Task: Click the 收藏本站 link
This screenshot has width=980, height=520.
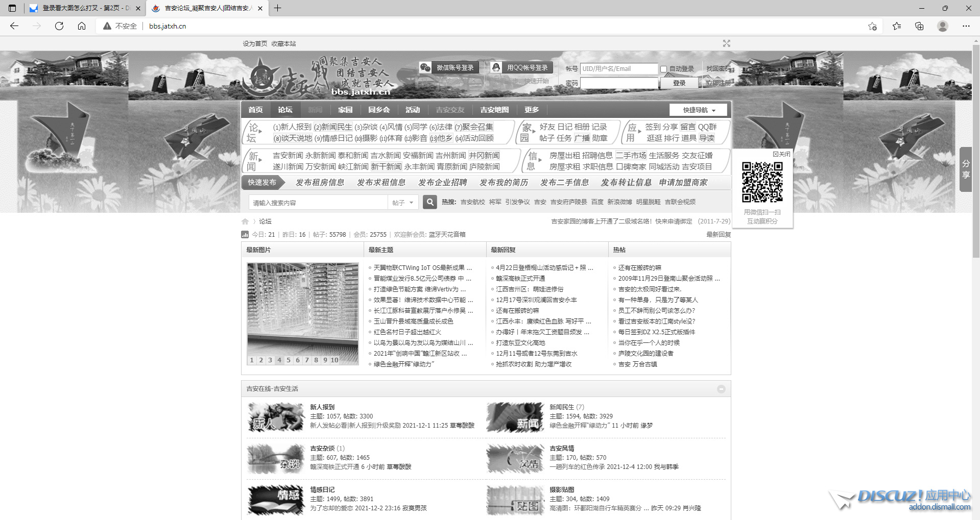Action: coord(283,44)
